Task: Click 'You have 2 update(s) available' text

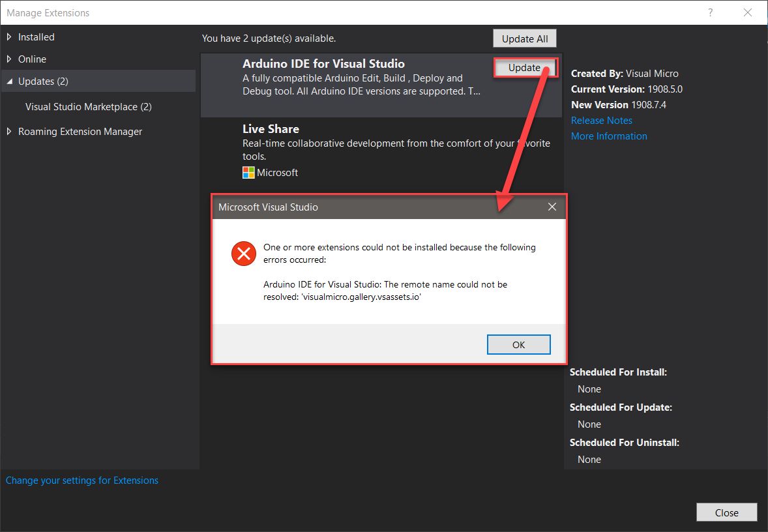Action: (269, 38)
